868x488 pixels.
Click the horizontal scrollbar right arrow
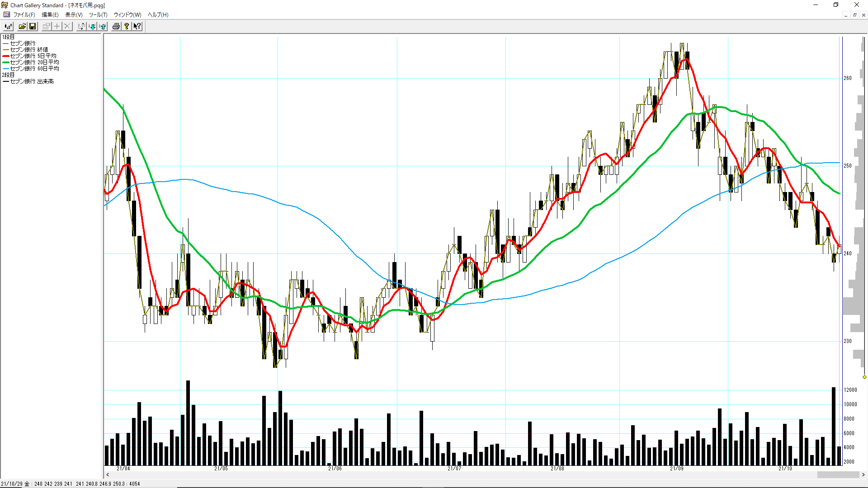863,474
